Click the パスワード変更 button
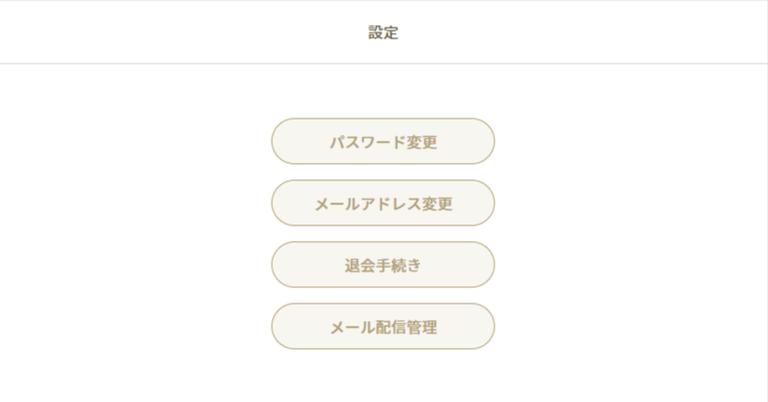Image resolution: width=768 pixels, height=402 pixels. point(383,142)
